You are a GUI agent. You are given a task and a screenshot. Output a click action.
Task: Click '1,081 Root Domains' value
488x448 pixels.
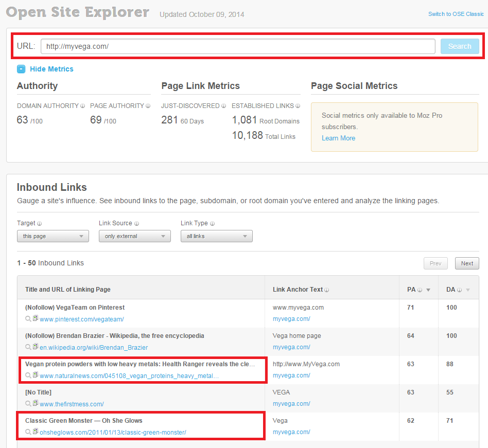pyautogui.click(x=266, y=120)
